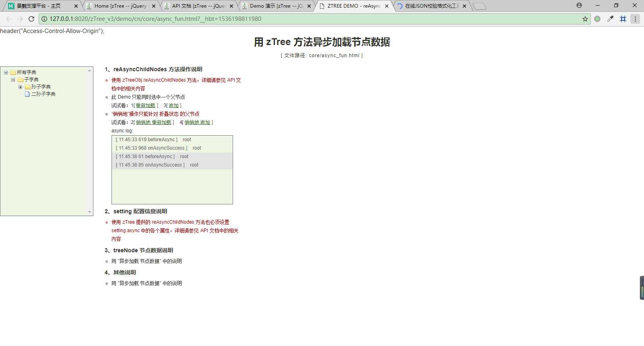
Task: Open the Chrome three-dot menu
Action: [x=635, y=19]
